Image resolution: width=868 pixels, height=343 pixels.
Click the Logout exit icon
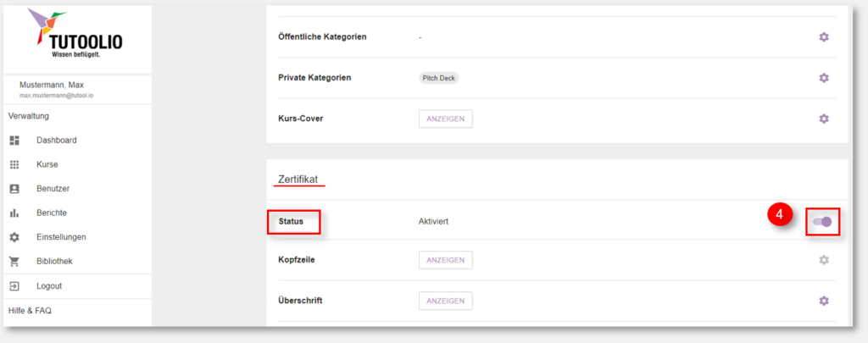15,286
